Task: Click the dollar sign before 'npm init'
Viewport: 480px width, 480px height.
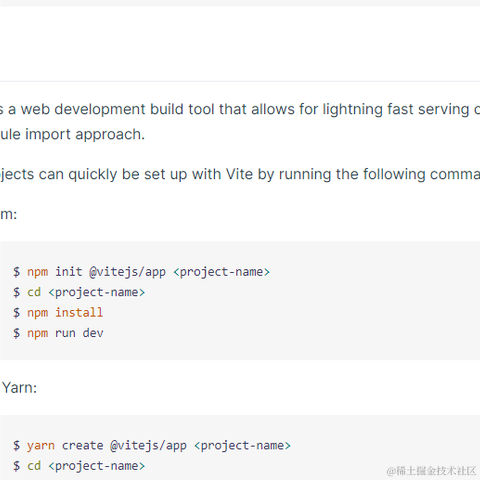Action: pyautogui.click(x=16, y=272)
